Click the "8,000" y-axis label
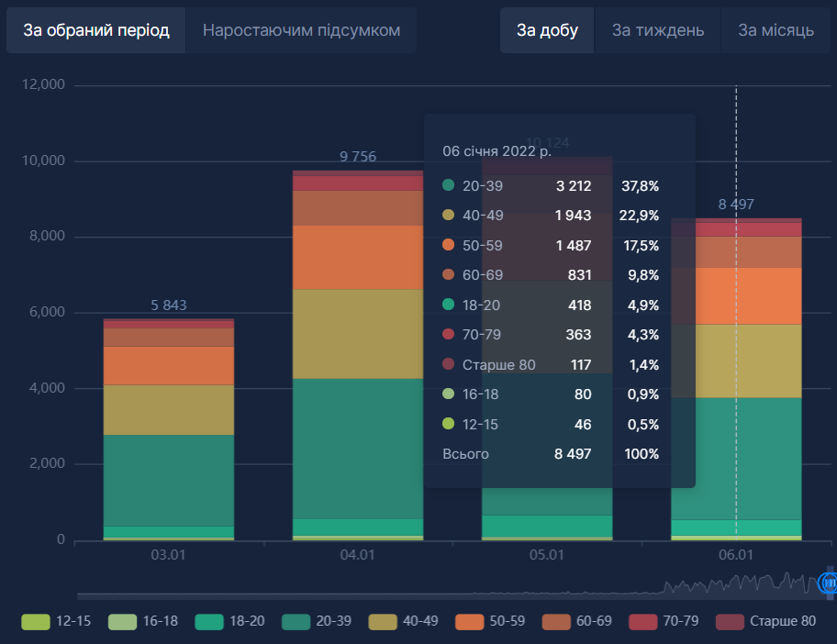This screenshot has width=837, height=644. 47,237
